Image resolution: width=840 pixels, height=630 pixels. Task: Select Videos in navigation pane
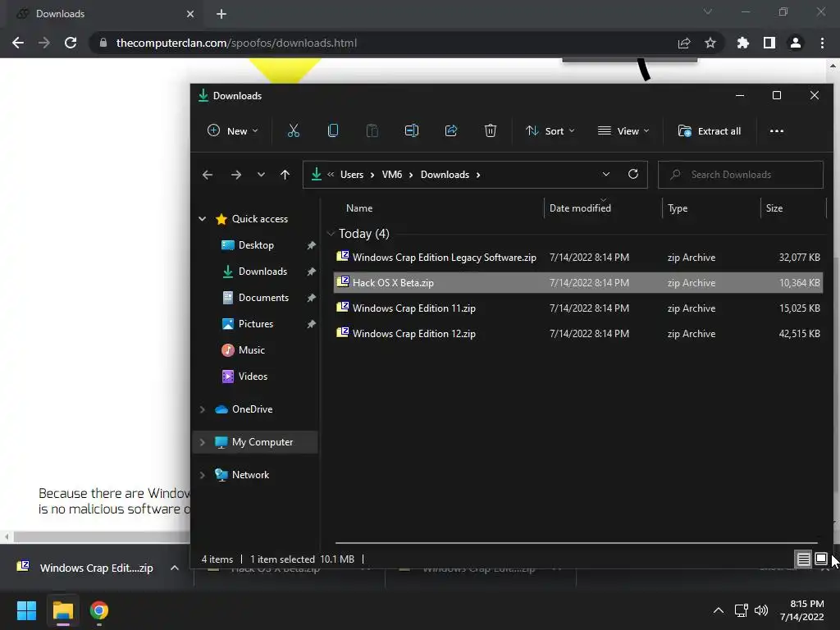[x=253, y=376]
